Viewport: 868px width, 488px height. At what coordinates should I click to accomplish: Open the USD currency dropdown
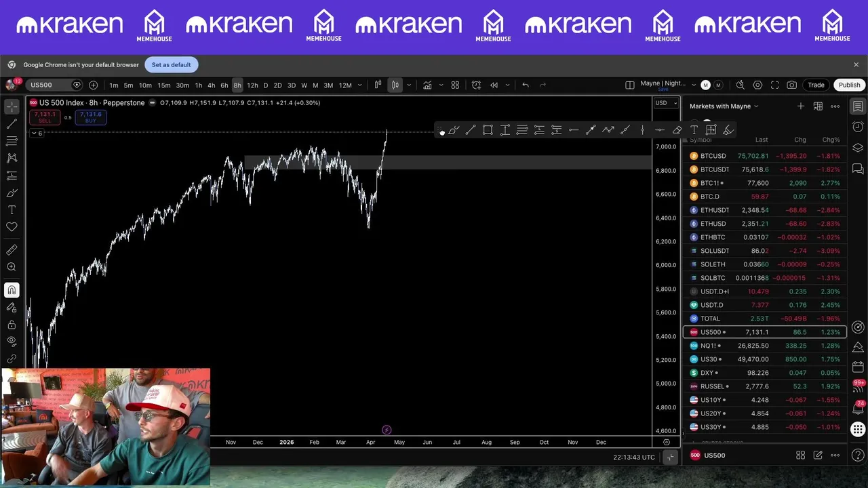coord(666,103)
